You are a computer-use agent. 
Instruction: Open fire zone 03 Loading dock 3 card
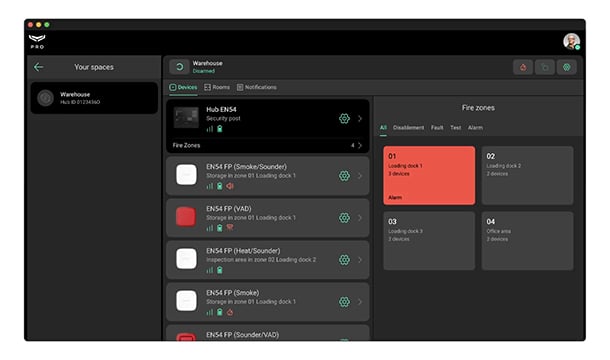coord(429,241)
